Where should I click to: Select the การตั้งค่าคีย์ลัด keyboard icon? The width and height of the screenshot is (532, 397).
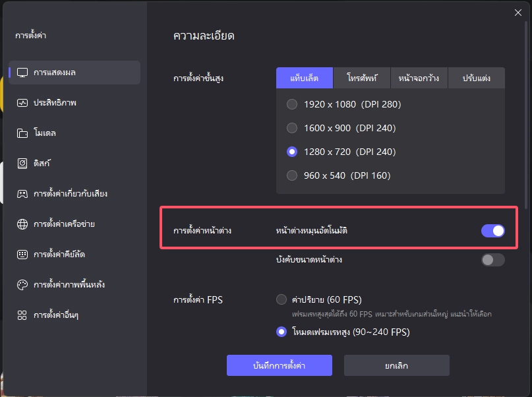[x=22, y=254]
